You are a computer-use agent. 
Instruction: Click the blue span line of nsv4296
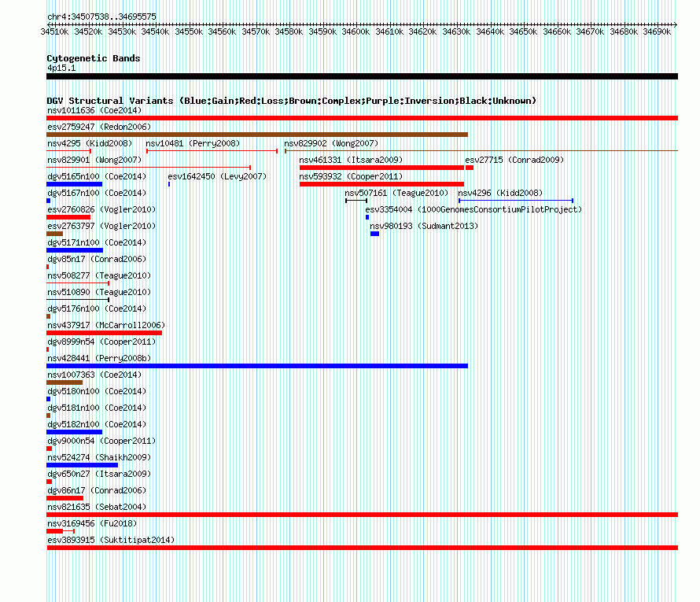pyautogui.click(x=516, y=201)
